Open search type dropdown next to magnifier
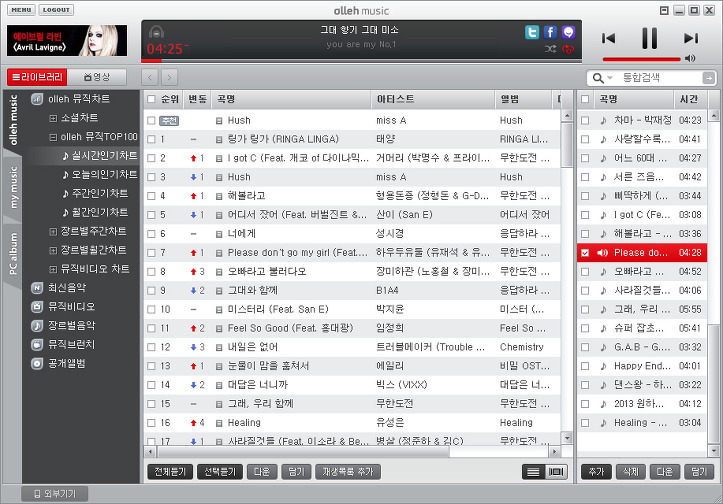Screen dimensions: 723x504 tap(610, 78)
